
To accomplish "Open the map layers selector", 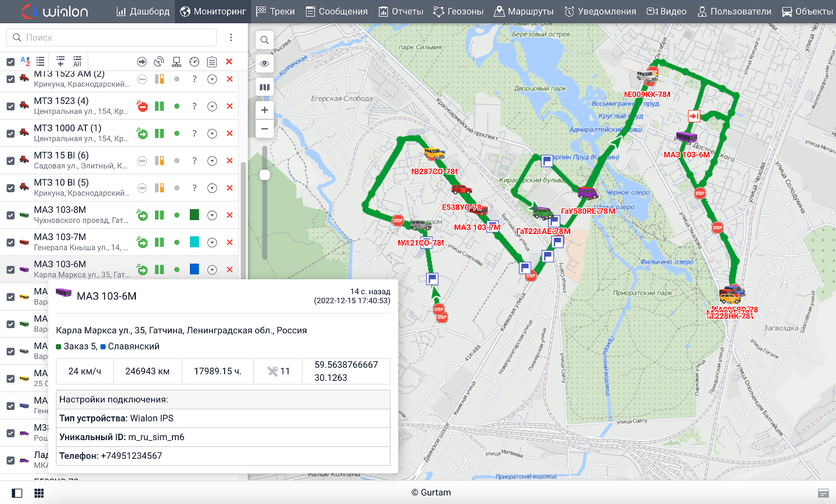I will tap(265, 88).
